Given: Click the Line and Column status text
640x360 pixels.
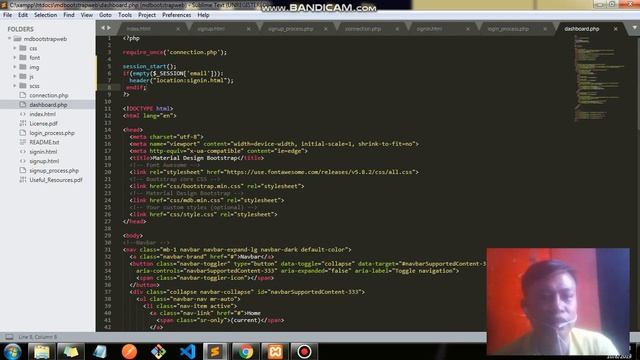Looking at the screenshot, I should pyautogui.click(x=38, y=337).
